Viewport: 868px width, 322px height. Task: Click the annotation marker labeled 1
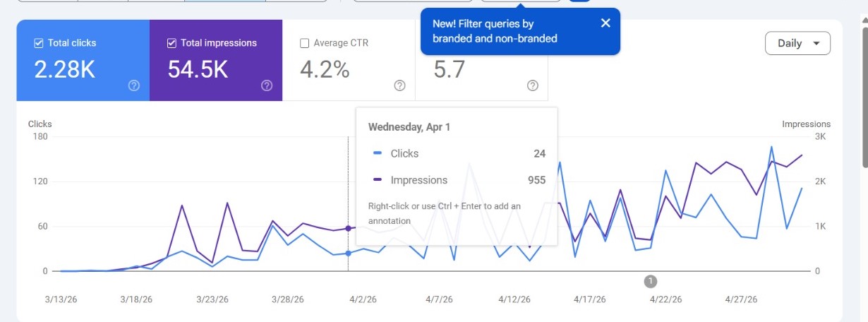point(651,282)
